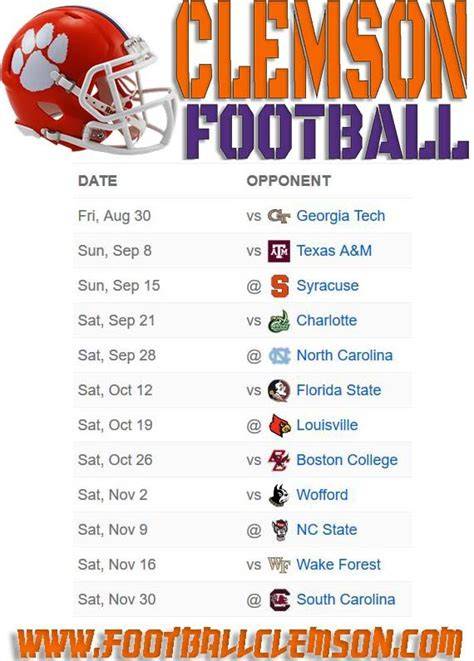Select the Wofford Terriers logo
This screenshot has width=474, height=661.
pos(279,495)
